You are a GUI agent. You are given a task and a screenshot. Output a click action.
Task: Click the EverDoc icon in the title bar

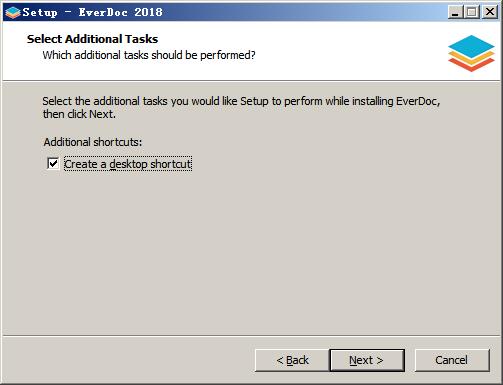(x=13, y=12)
